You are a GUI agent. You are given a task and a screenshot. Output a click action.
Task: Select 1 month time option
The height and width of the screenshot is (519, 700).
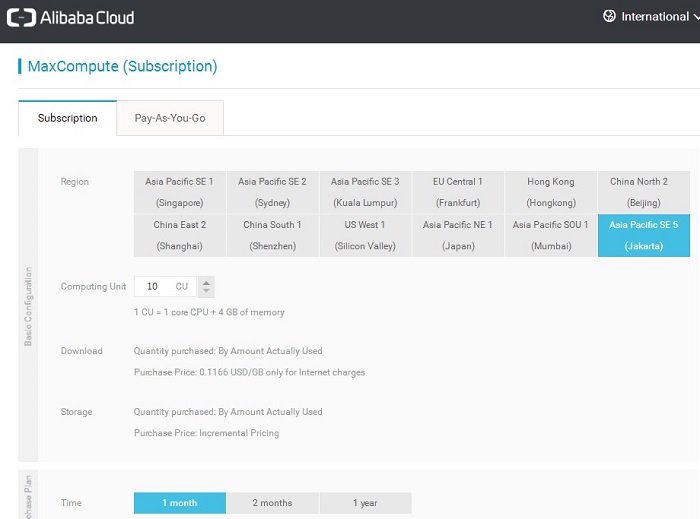coord(179,503)
